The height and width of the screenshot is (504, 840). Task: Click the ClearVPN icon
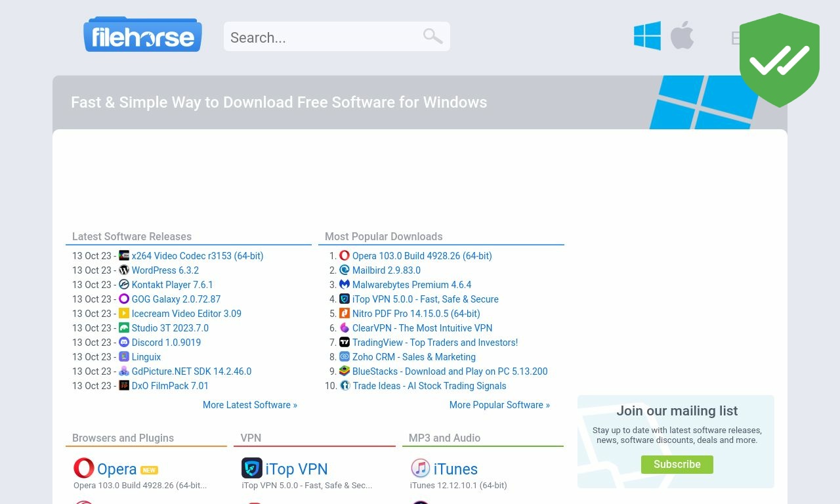(x=345, y=327)
